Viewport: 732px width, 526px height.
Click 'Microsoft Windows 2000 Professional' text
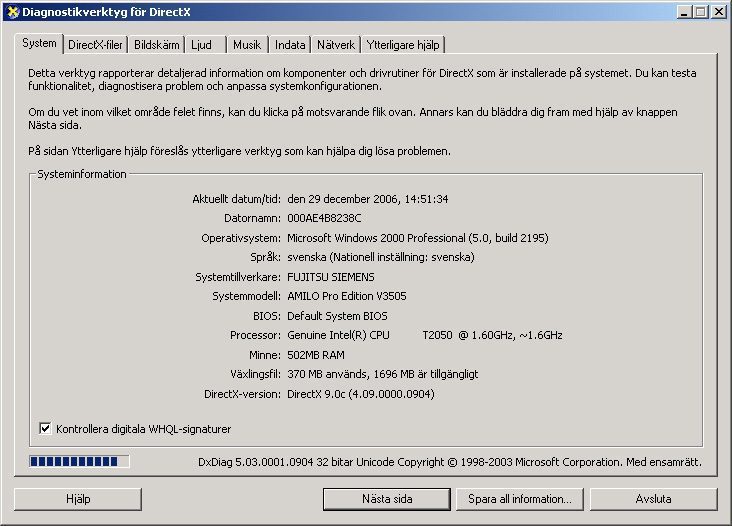tap(376, 238)
